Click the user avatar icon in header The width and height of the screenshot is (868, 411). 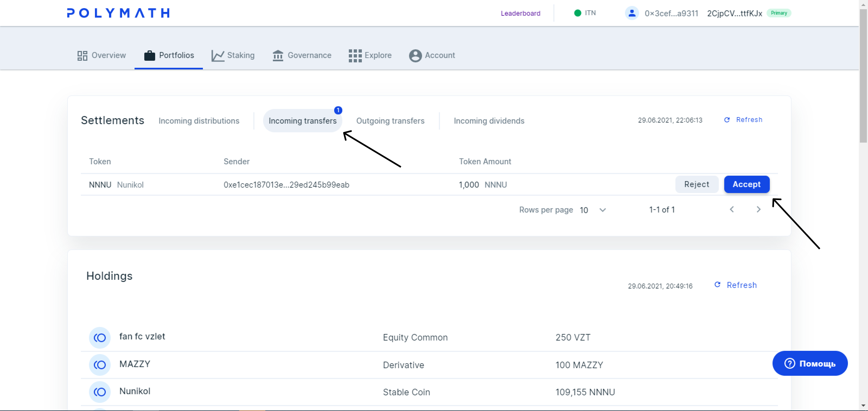632,13
